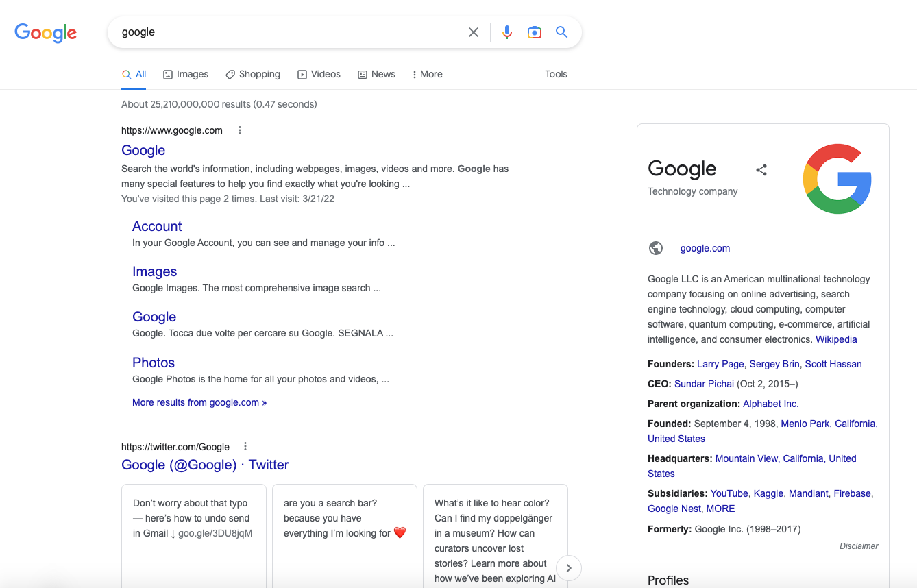917x588 pixels.
Task: Clear the search box with X icon
Action: click(474, 32)
